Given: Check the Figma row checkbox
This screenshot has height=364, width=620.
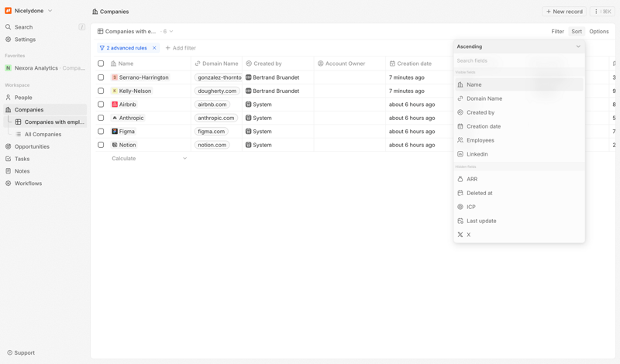Looking at the screenshot, I should tap(101, 131).
